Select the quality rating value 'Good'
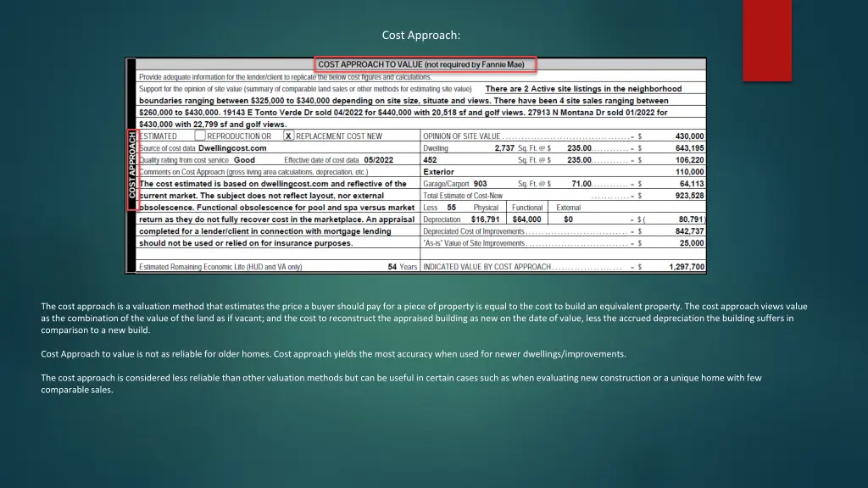Viewport: 868px width, 488px height. click(x=244, y=160)
